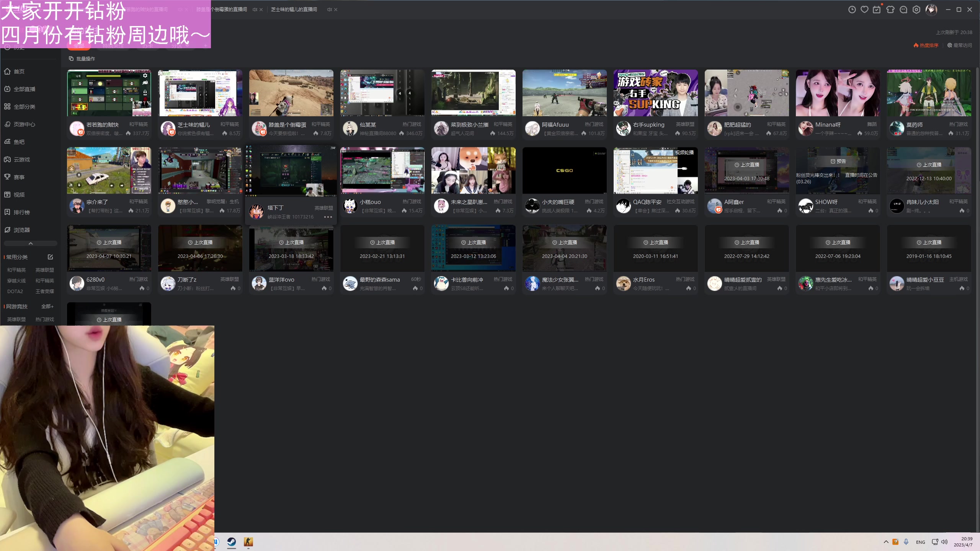Open the volume icon in system tray

(944, 542)
